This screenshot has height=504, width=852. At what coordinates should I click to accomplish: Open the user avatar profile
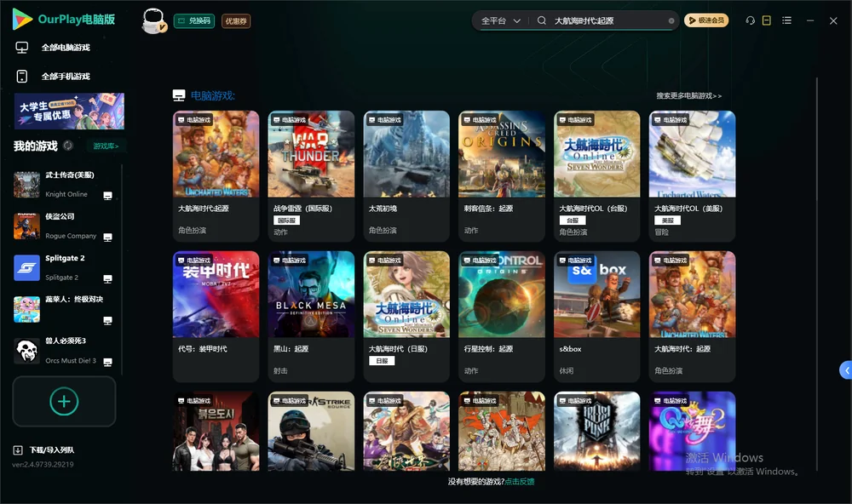click(153, 20)
